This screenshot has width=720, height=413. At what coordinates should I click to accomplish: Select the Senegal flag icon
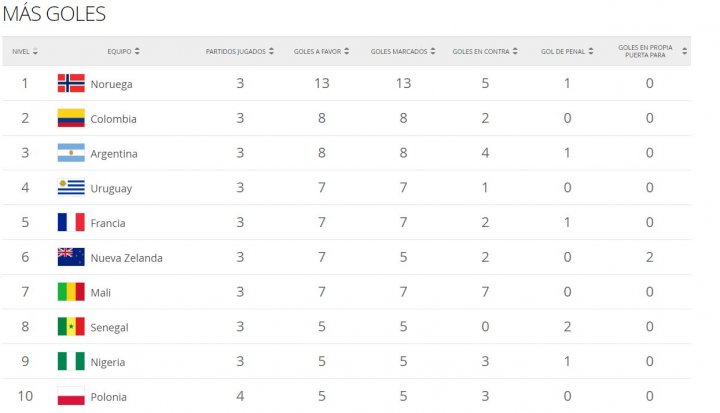pyautogui.click(x=71, y=327)
